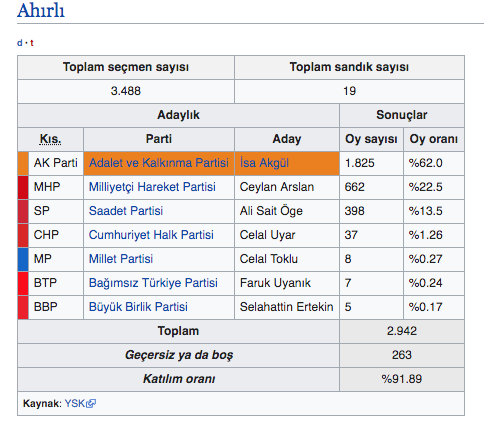This screenshot has height=435, width=484.
Task: Click the MHP row color swatch
Action: 23,187
